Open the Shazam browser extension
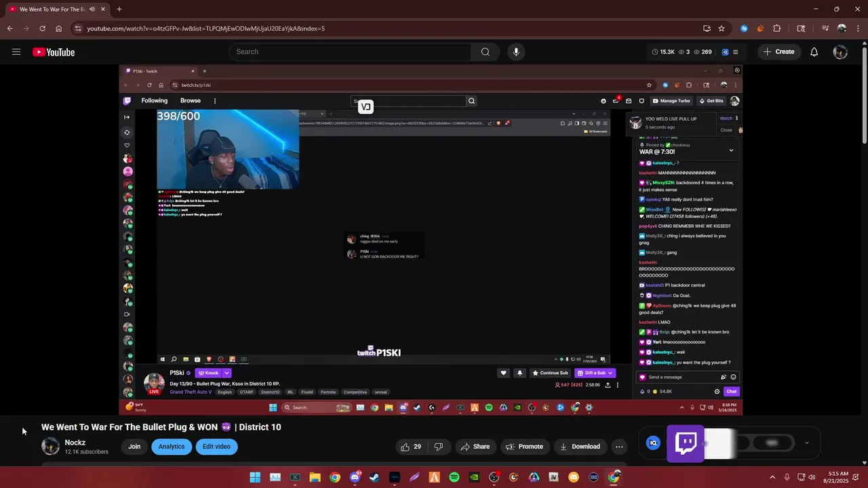868x488 pixels. tap(744, 28)
